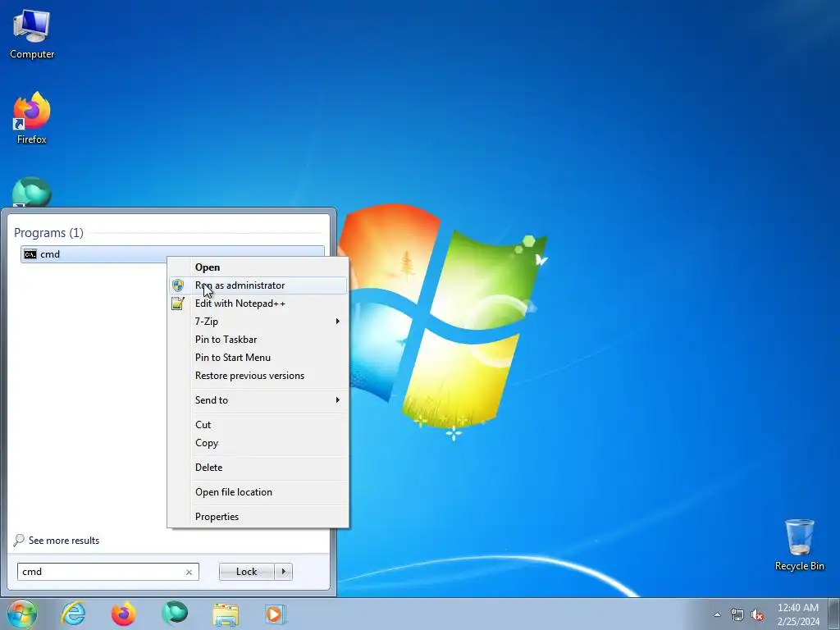The height and width of the screenshot is (630, 840).
Task: Expand the 7-Zip submenu
Action: coord(258,322)
